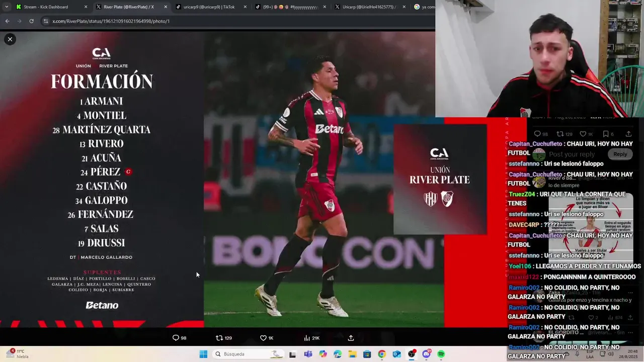Screen dimensions: 644x362
Task: Open the Windows Start menu
Action: point(203,354)
